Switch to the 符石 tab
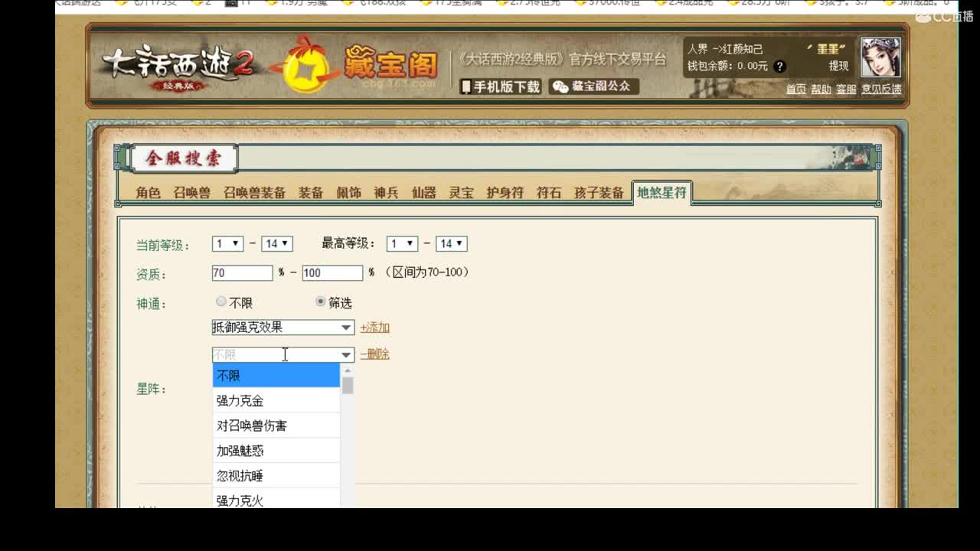 548,193
